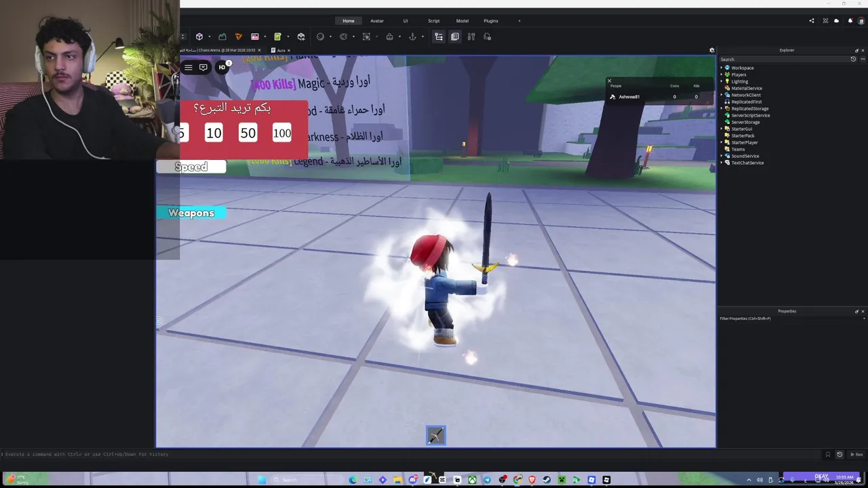Viewport: 868px width, 488px height.
Task: Toggle the Properties panel button
Action: (455, 37)
